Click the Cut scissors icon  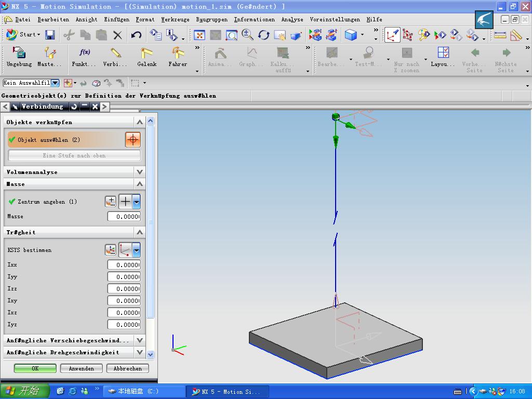tap(69, 35)
